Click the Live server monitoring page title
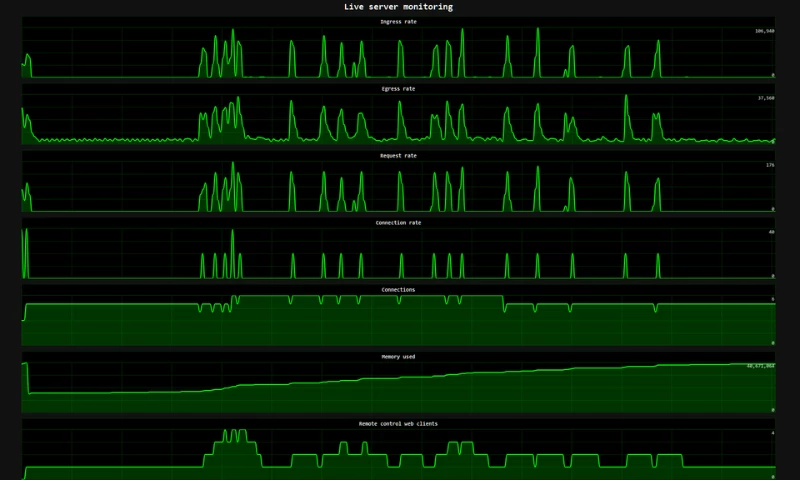 pos(398,7)
